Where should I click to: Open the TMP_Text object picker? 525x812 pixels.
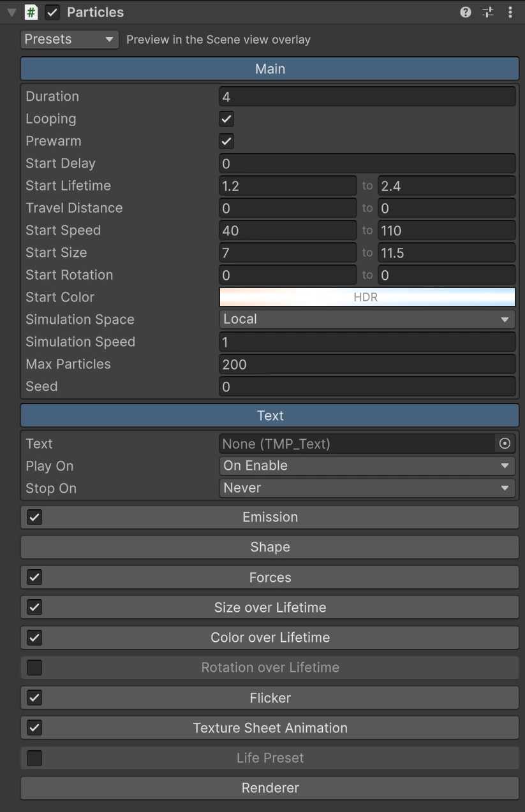point(505,444)
